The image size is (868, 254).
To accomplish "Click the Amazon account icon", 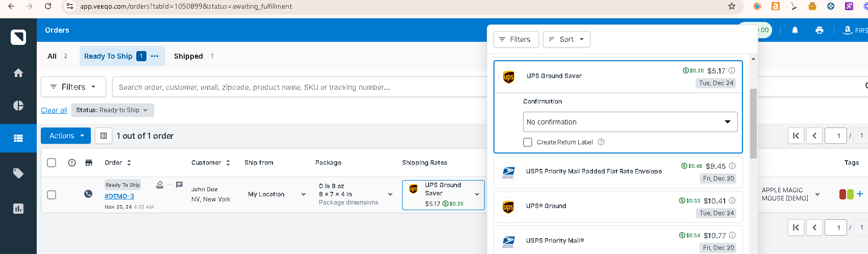I will (847, 30).
